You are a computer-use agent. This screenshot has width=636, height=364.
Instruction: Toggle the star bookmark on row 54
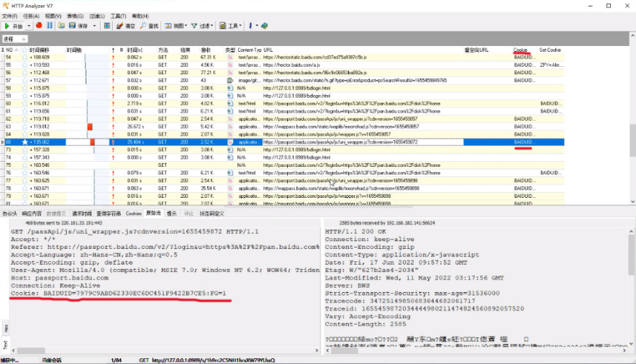tap(24, 58)
